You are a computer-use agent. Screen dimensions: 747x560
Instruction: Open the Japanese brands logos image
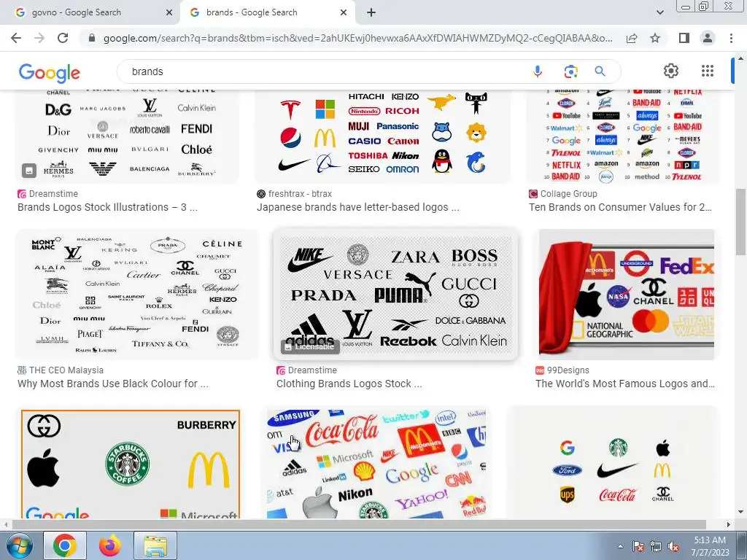(x=382, y=135)
